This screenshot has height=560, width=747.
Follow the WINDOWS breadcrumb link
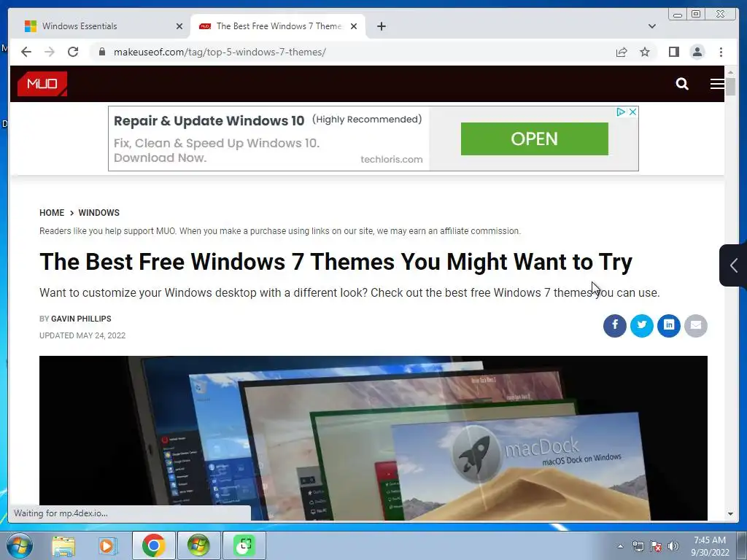98,213
